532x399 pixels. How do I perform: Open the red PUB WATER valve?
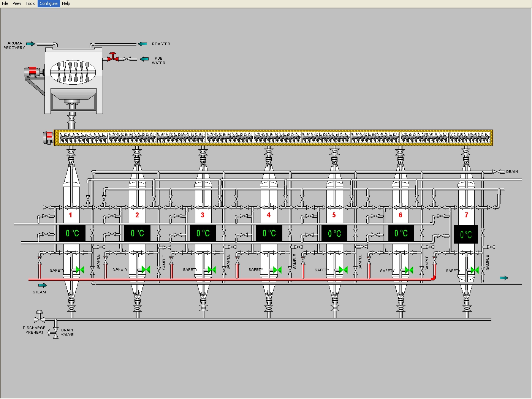point(112,58)
